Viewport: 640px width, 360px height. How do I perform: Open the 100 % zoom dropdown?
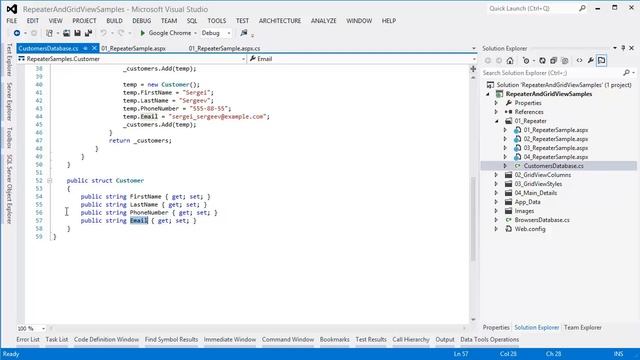[x=43, y=328]
